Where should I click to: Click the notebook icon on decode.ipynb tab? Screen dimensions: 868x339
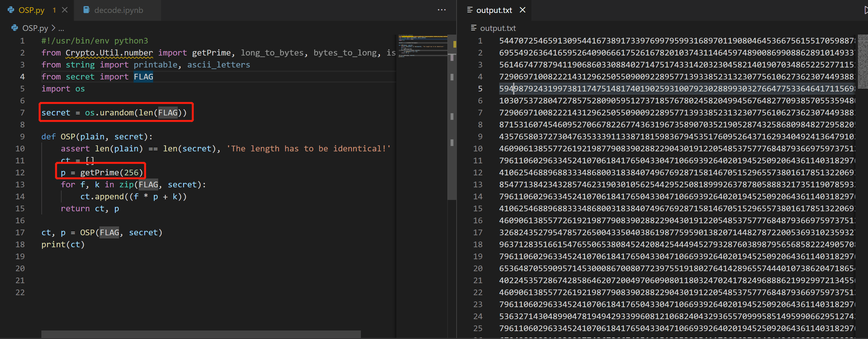pyautogui.click(x=87, y=10)
